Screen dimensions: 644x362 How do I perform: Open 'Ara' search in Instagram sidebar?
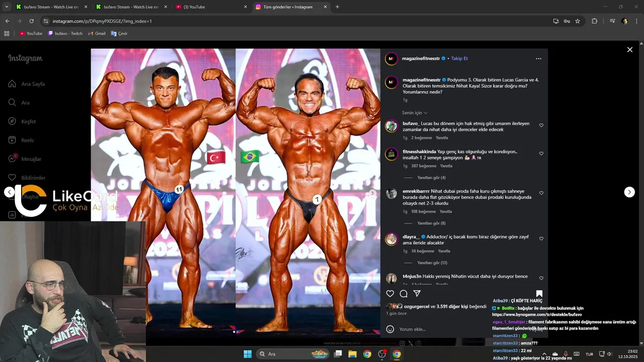(19, 103)
